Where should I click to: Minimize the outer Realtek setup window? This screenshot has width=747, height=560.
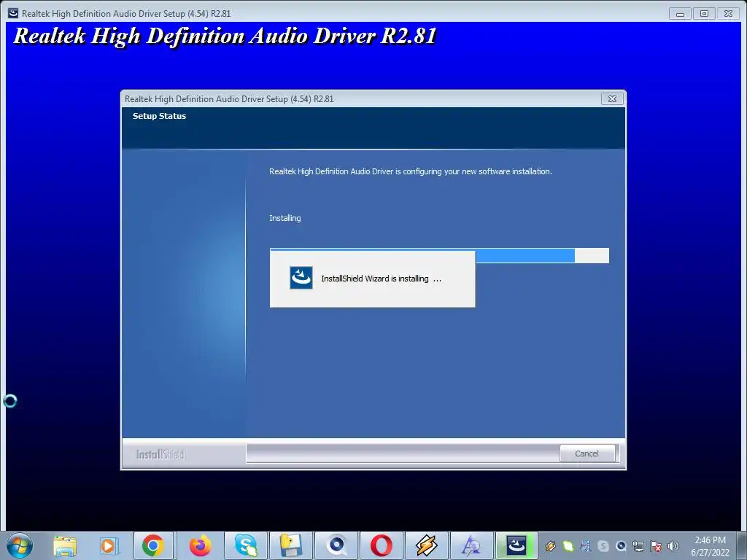pos(680,13)
